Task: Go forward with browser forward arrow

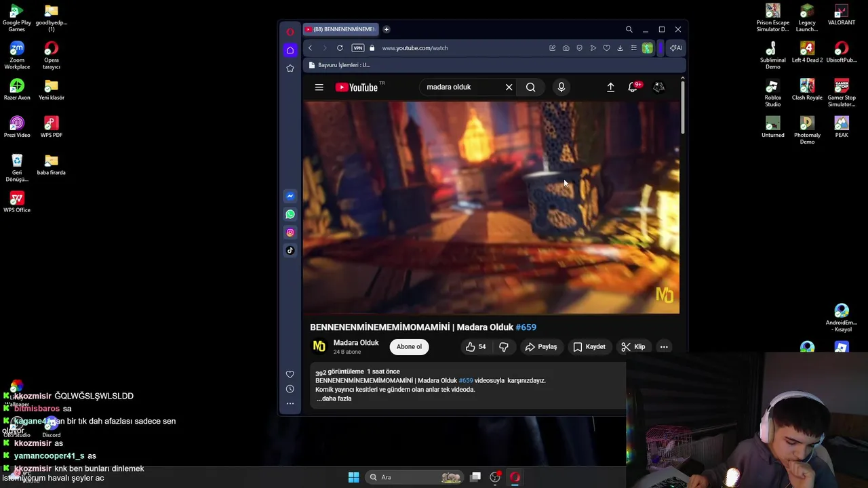Action: coord(324,48)
